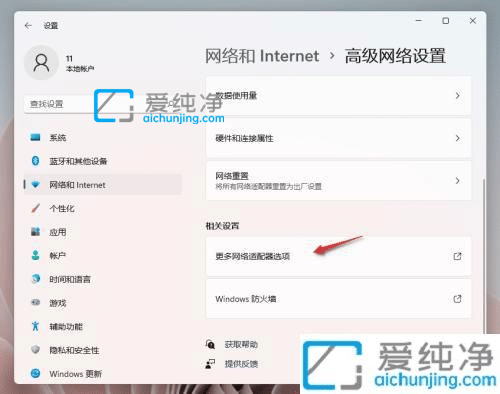Open 个性化 settings in sidebar
The width and height of the screenshot is (500, 394).
click(103, 208)
